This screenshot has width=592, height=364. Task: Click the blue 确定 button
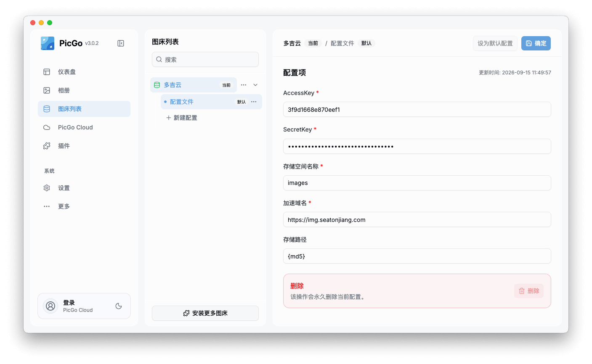(x=536, y=43)
